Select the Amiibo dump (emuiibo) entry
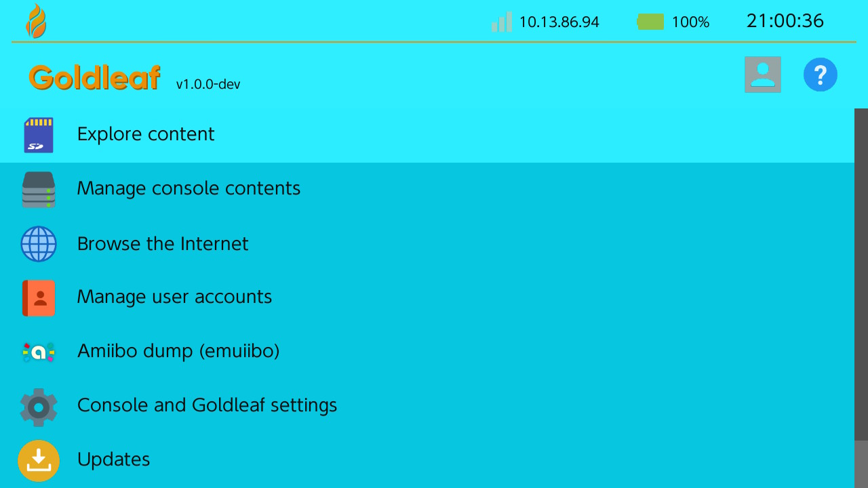This screenshot has width=868, height=488. click(178, 351)
